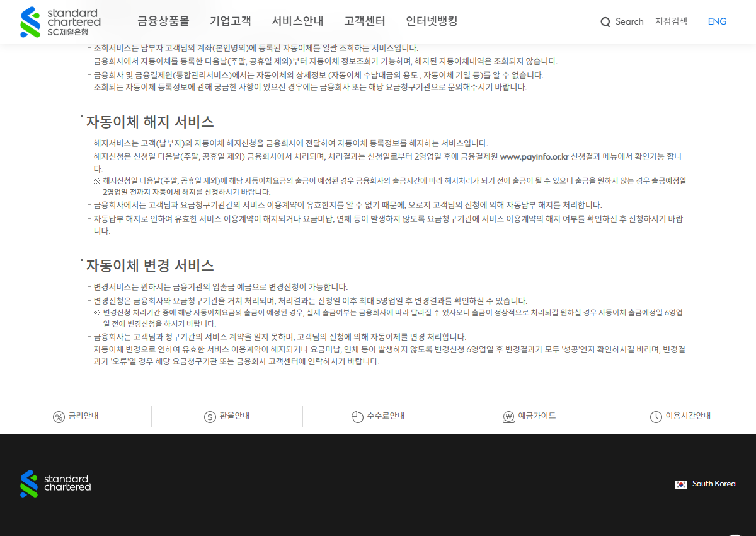The width and height of the screenshot is (756, 536).
Task: Click the www.payinfo.or.kr text
Action: pos(534,156)
